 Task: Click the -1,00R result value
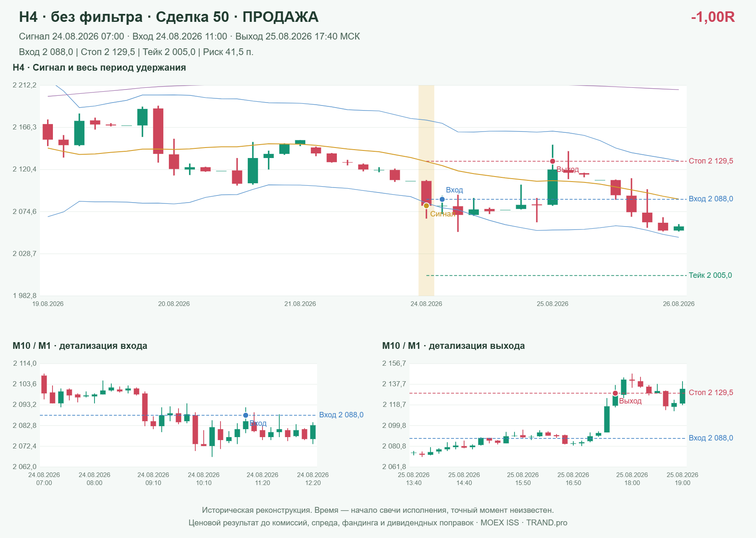(x=713, y=17)
